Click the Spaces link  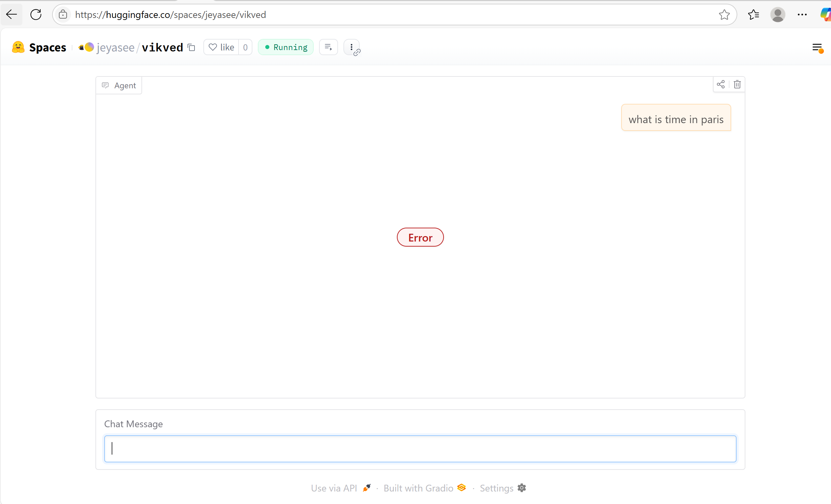[x=48, y=47]
